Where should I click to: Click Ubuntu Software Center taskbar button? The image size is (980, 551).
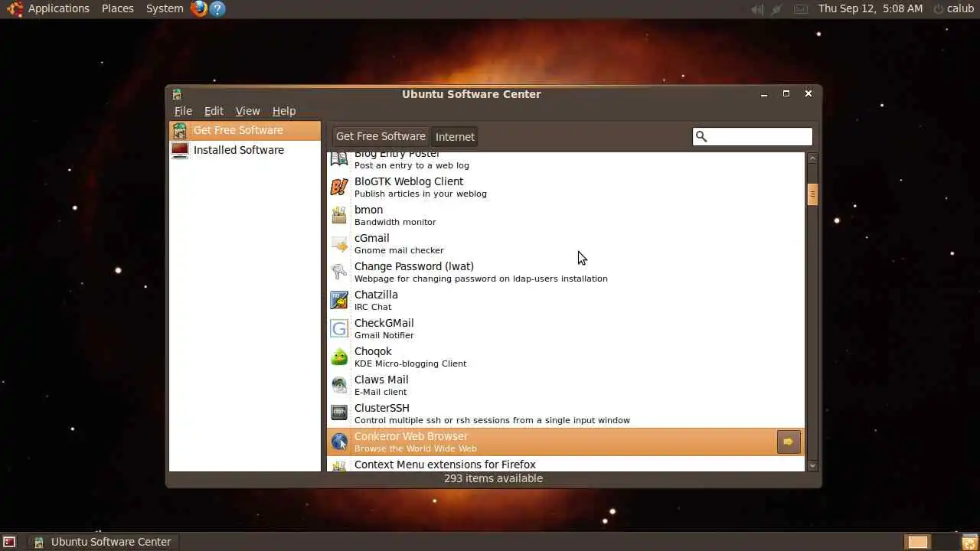pos(103,542)
